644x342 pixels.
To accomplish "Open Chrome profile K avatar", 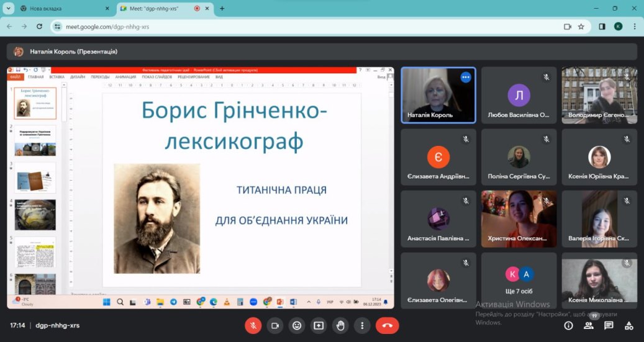I will [x=618, y=27].
